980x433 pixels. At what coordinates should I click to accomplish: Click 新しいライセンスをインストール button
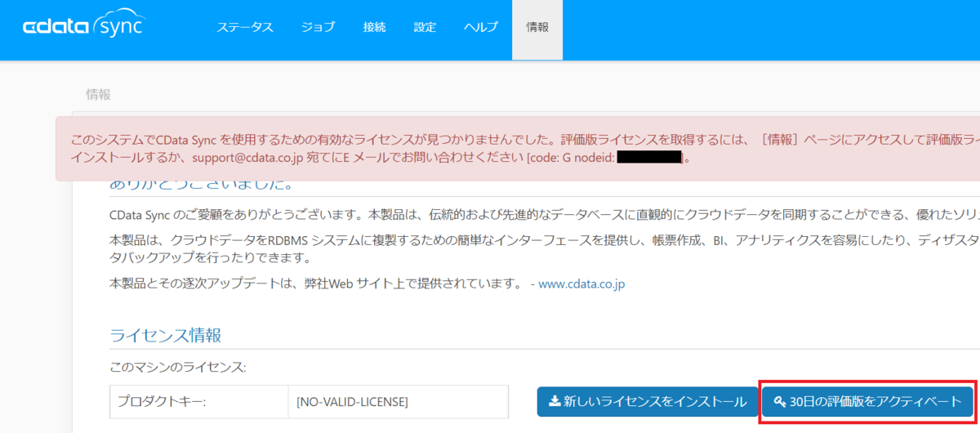[648, 401]
